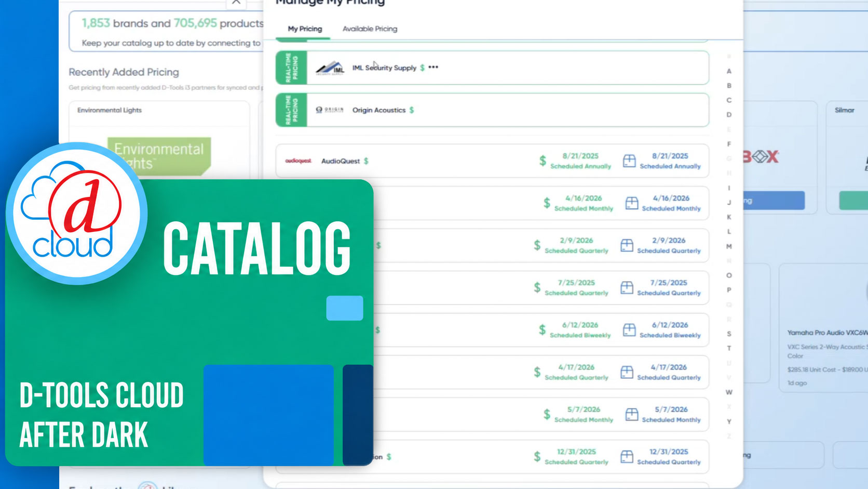
Task: Click the dollar sign next to IML Security Supply
Action: (422, 68)
